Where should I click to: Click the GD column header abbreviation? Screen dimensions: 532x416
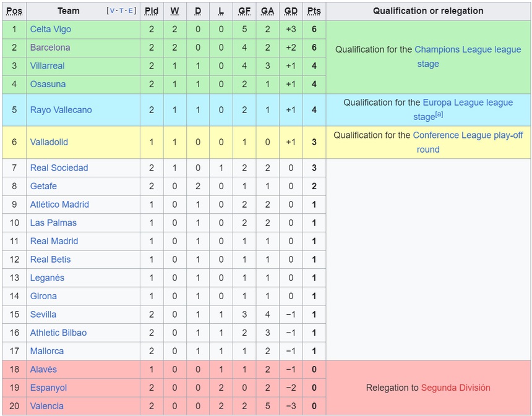tap(291, 11)
